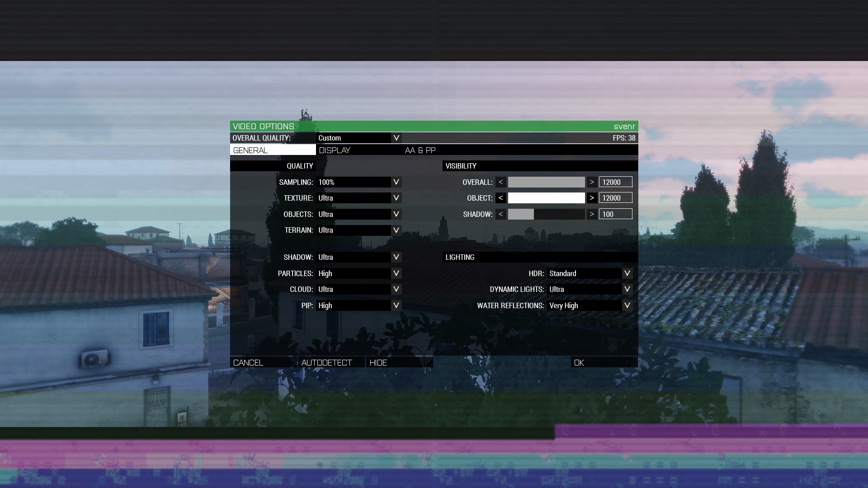Viewport: 868px width, 488px height.
Task: Open the Sampling dropdown showing 100%
Action: (359, 182)
